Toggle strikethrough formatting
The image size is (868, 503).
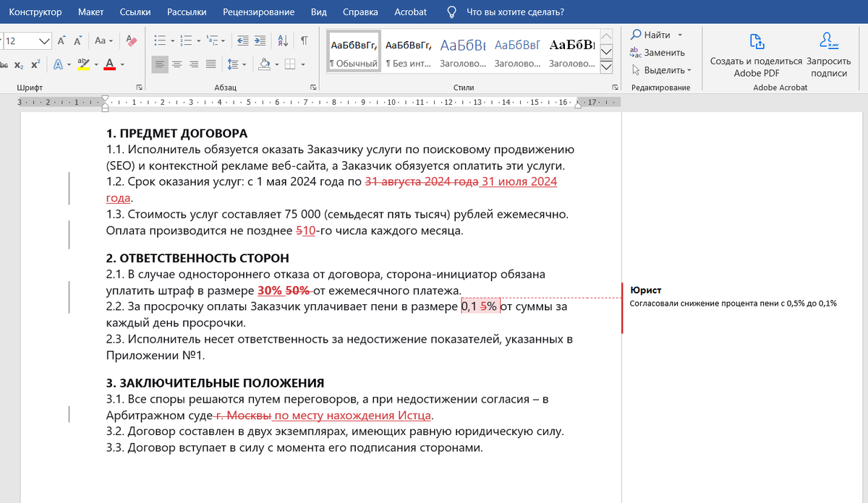coord(4,64)
